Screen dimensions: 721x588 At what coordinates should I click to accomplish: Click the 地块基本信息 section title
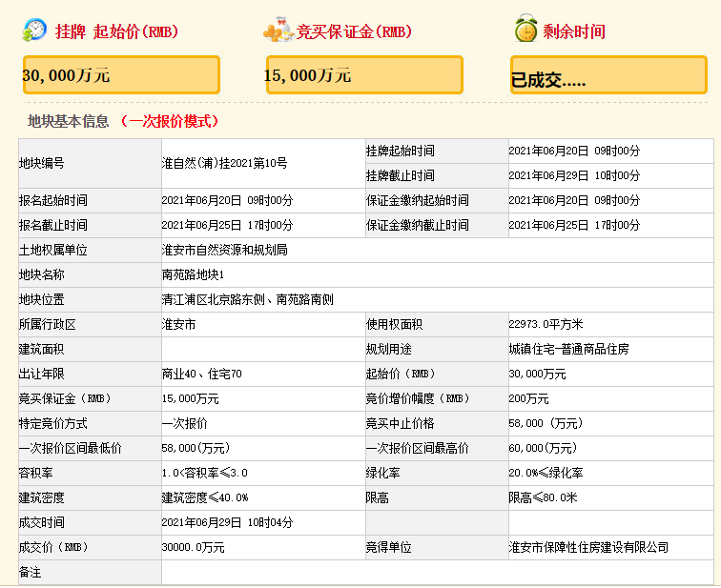(68, 121)
